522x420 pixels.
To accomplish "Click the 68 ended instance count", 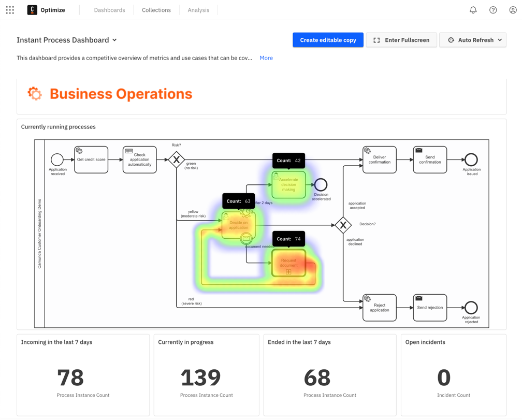I will click(317, 378).
